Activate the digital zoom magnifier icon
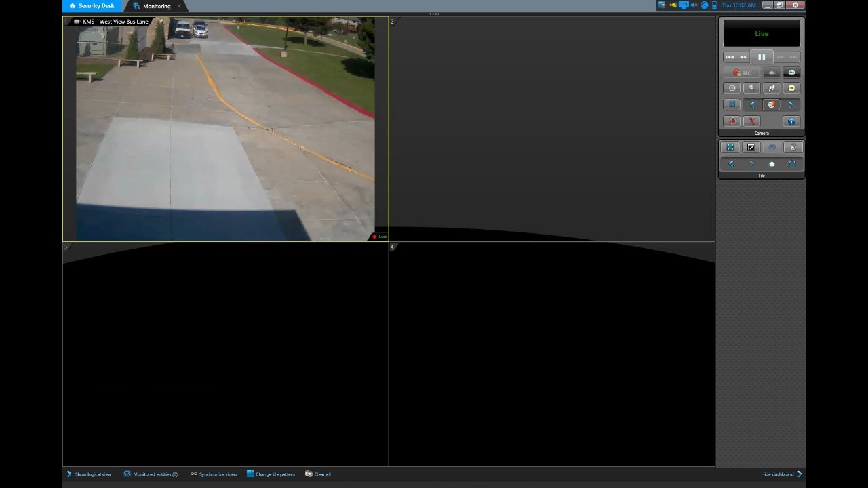 click(751, 88)
